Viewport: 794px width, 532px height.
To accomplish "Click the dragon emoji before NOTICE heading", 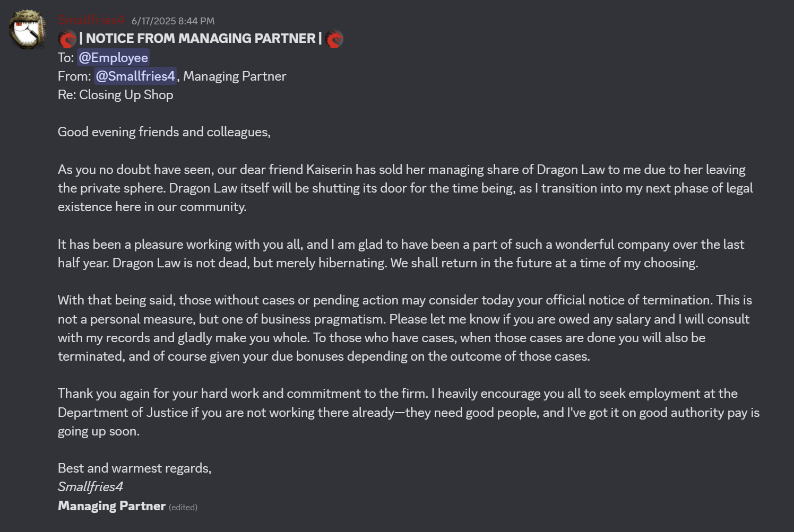I will (x=67, y=39).
